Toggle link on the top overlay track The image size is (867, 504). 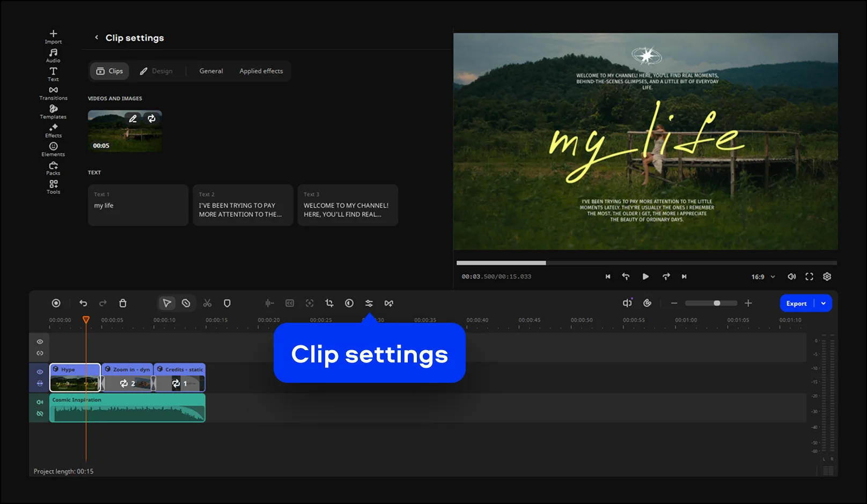click(40, 353)
